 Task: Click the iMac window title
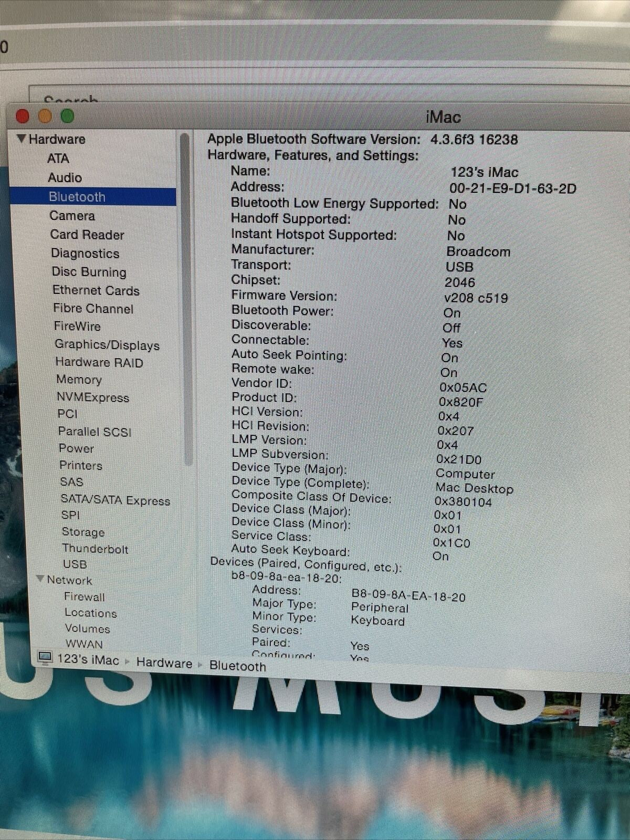point(443,117)
